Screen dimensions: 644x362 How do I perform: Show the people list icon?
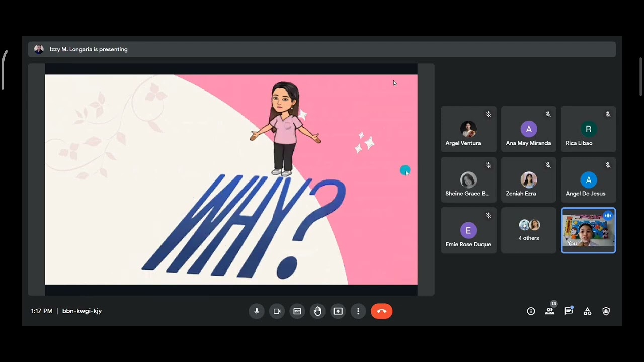549,311
